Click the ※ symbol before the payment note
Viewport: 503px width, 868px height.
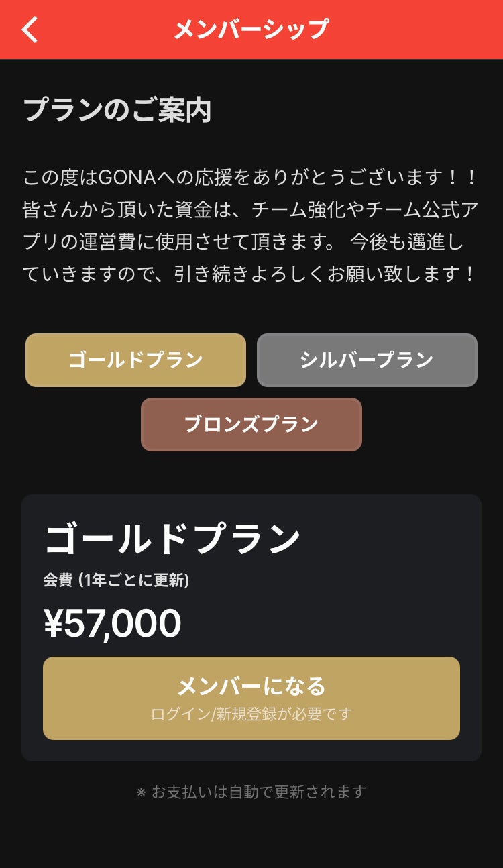pos(141,793)
